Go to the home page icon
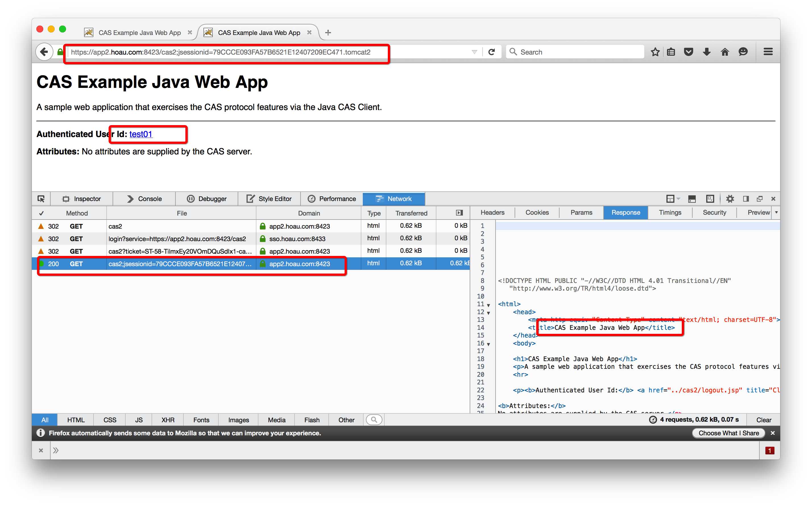Image resolution: width=812 pixels, height=505 pixels. (x=724, y=52)
